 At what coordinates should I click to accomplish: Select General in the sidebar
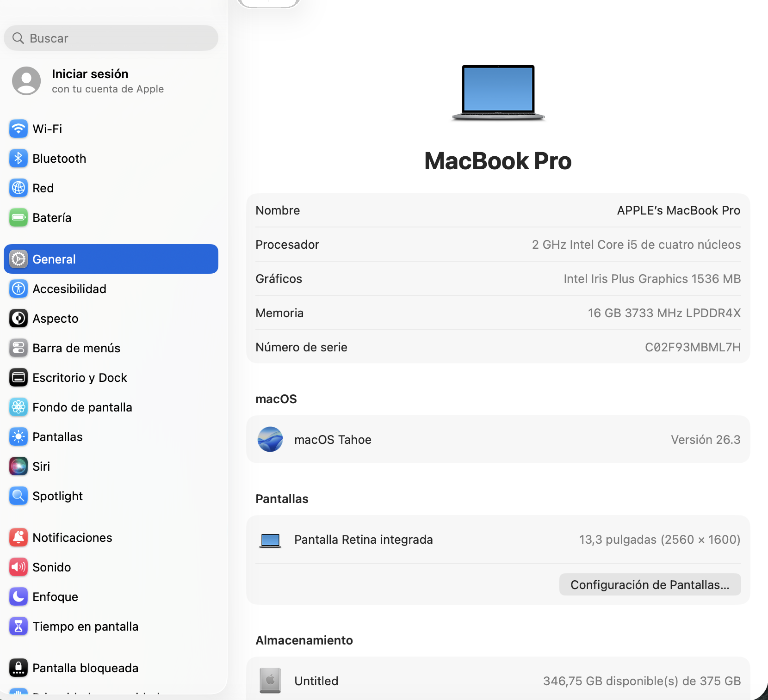tap(111, 259)
